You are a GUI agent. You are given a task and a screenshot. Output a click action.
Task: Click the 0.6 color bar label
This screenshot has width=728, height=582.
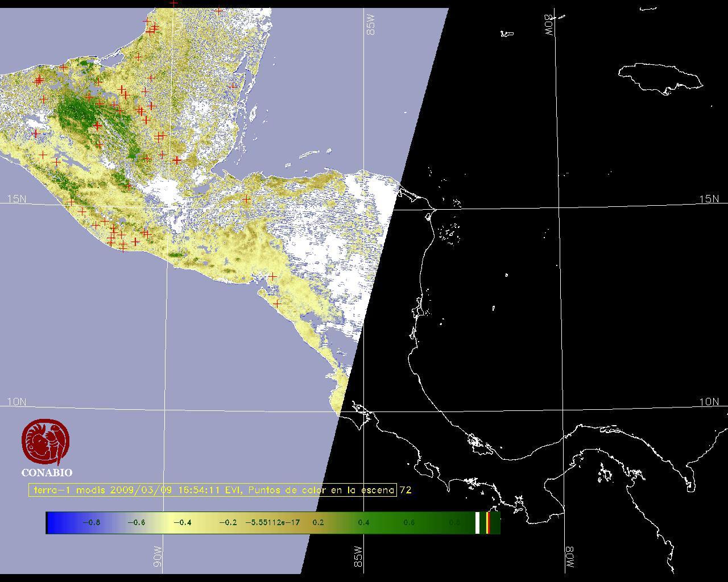[409, 522]
